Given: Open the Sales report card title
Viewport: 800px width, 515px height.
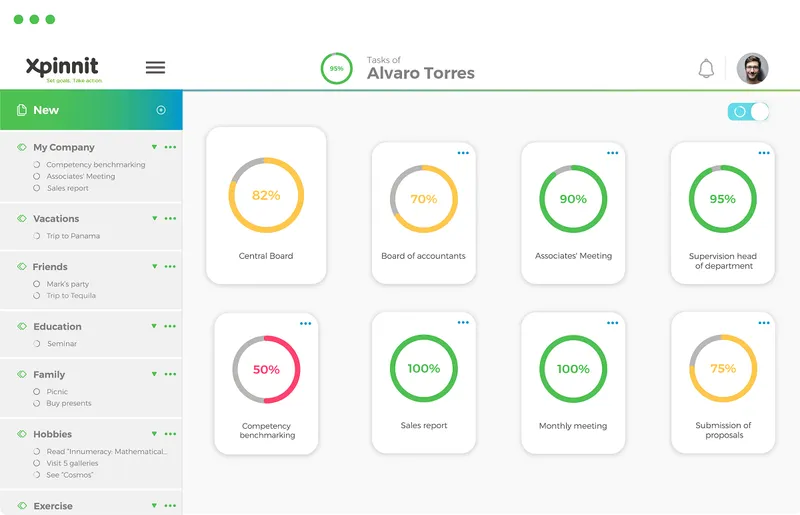Looking at the screenshot, I should tap(423, 425).
